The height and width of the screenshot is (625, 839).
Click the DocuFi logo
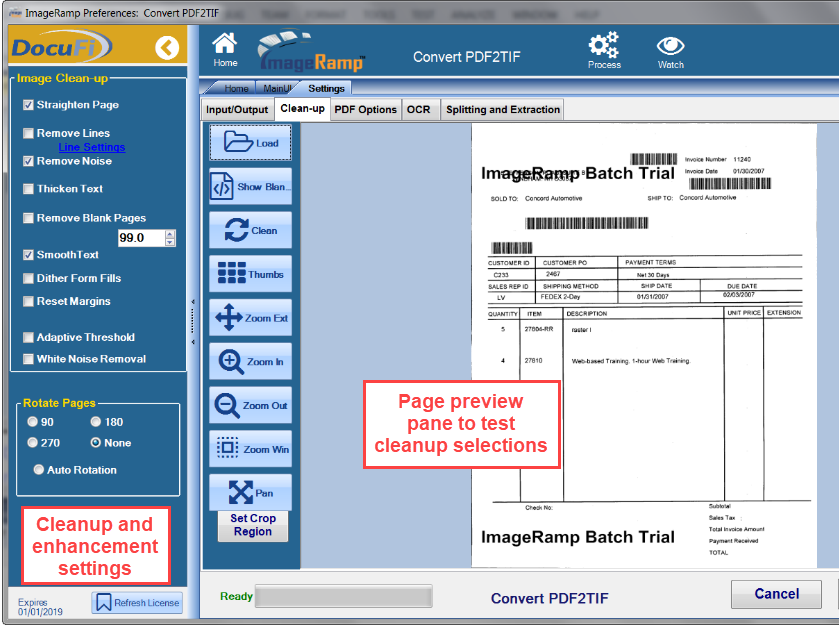(x=62, y=47)
